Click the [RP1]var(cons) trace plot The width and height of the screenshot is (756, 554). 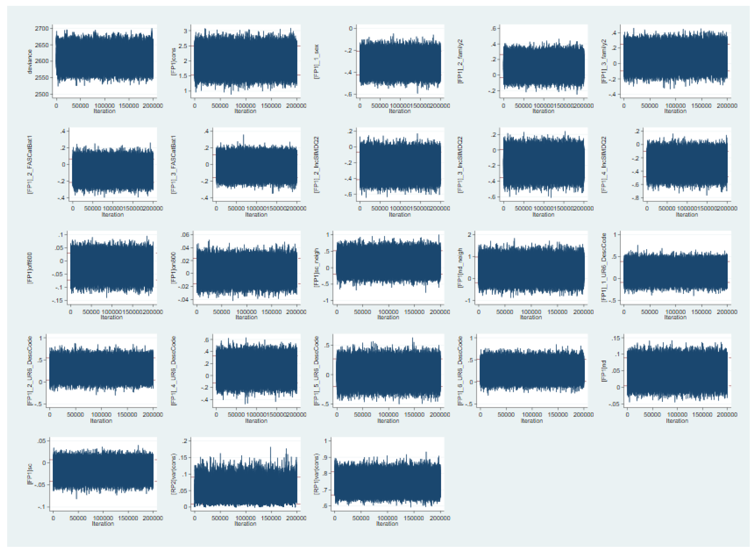tap(387, 474)
